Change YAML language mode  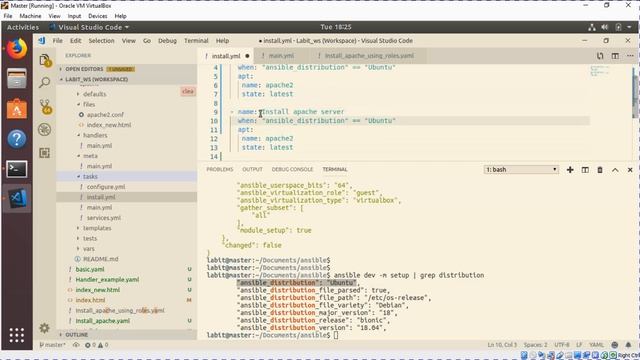coord(596,345)
